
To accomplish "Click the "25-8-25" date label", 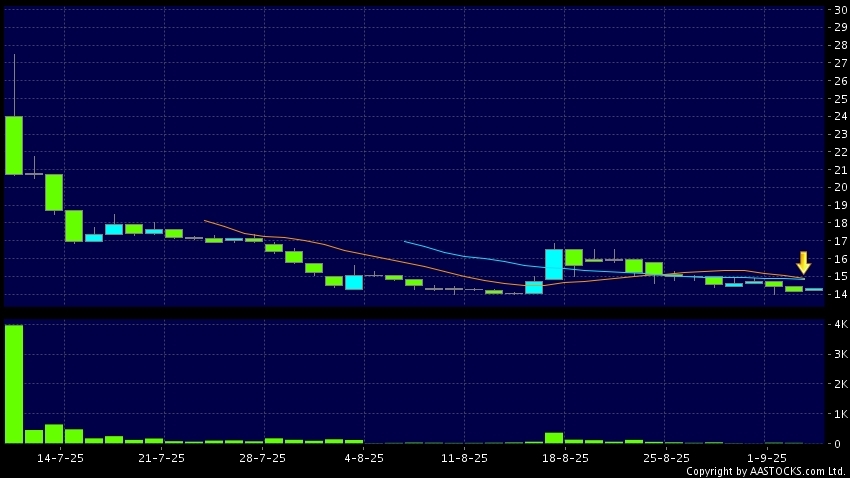I will point(666,458).
